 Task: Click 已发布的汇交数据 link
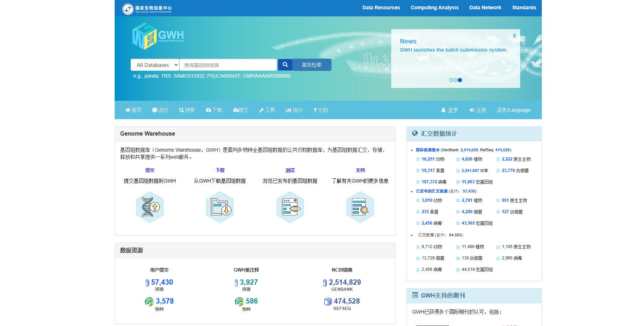[x=431, y=191]
